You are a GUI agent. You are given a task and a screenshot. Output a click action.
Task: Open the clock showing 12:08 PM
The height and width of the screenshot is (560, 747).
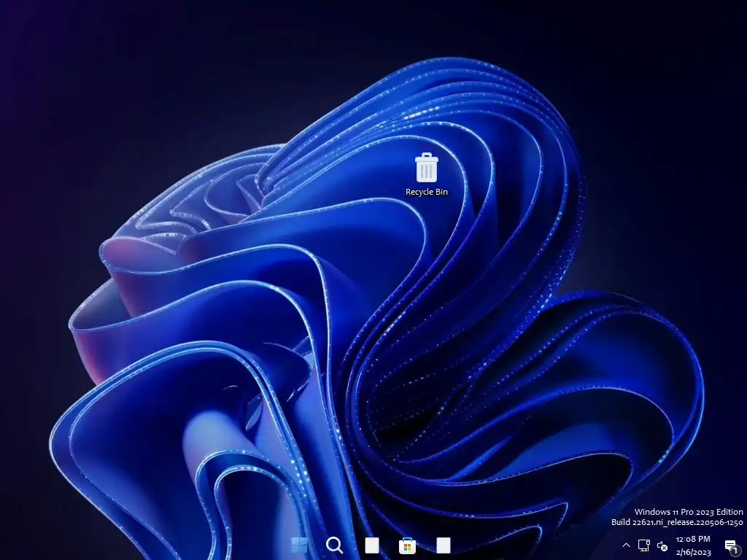[x=693, y=545]
